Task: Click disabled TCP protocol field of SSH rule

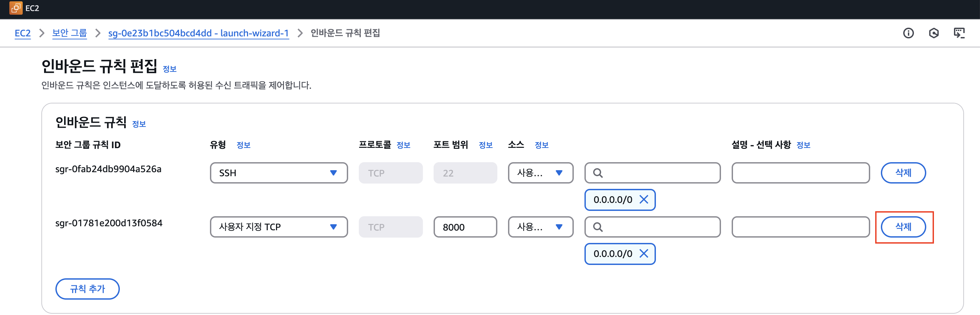Action: [x=391, y=173]
